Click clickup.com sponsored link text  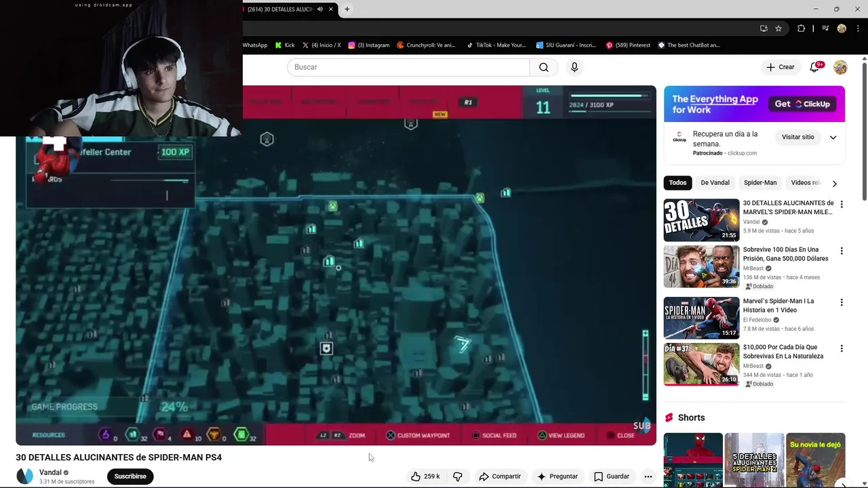(742, 153)
